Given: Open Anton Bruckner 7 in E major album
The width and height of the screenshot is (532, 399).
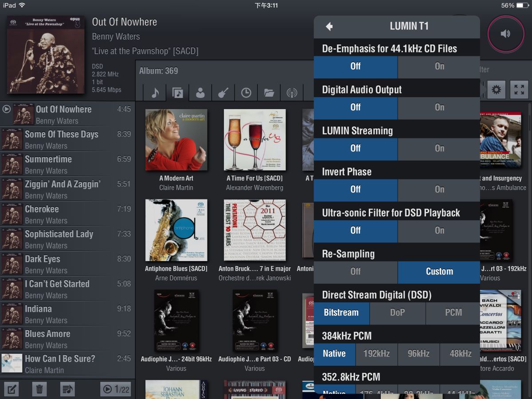Looking at the screenshot, I should point(254,230).
